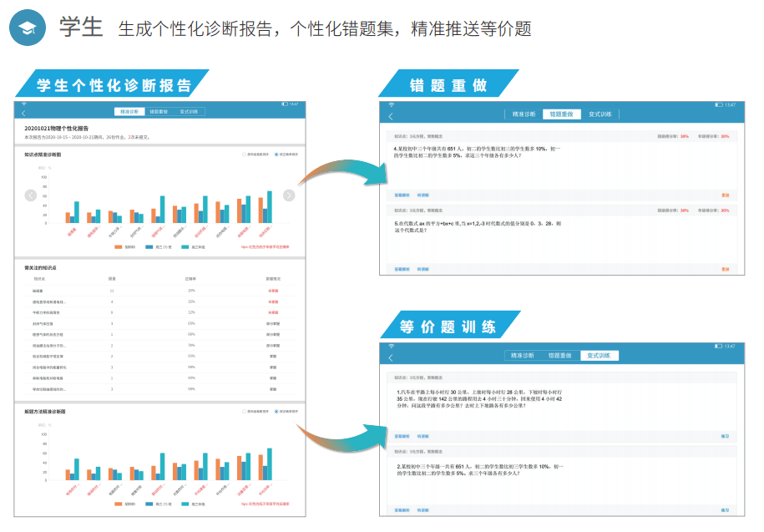Click the orange legend swatch under the top chart

tap(119, 247)
